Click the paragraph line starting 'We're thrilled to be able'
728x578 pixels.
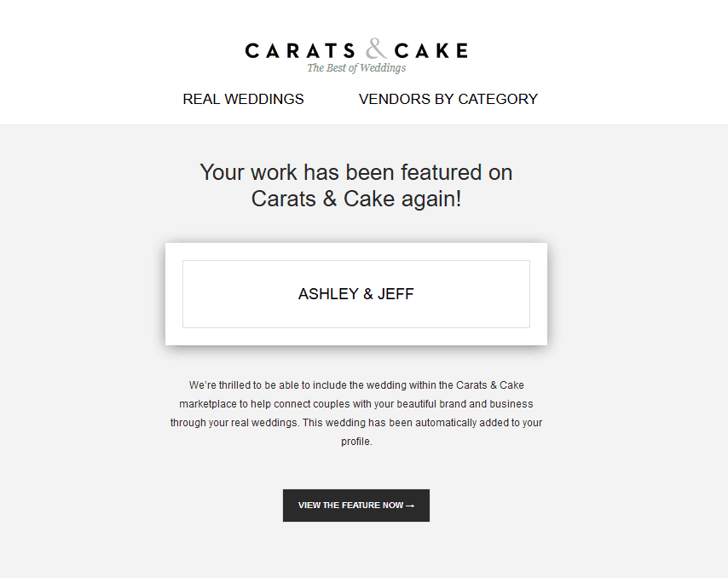(356, 384)
